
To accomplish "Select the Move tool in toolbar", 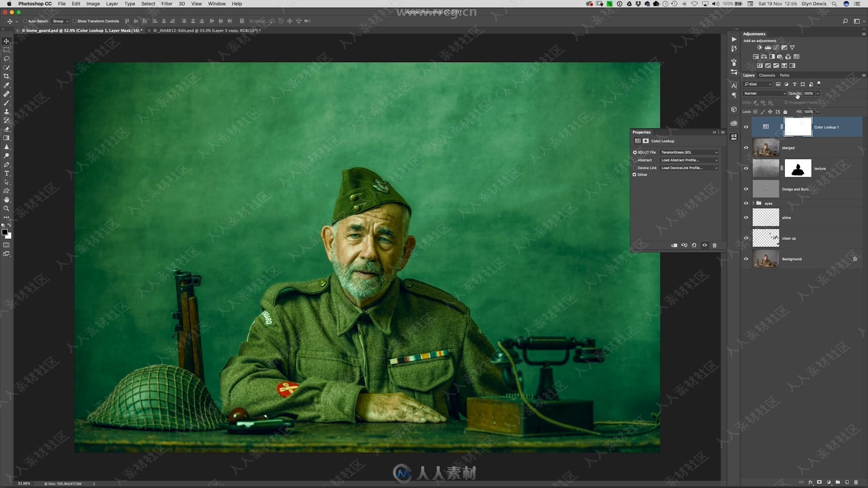I will (x=6, y=41).
